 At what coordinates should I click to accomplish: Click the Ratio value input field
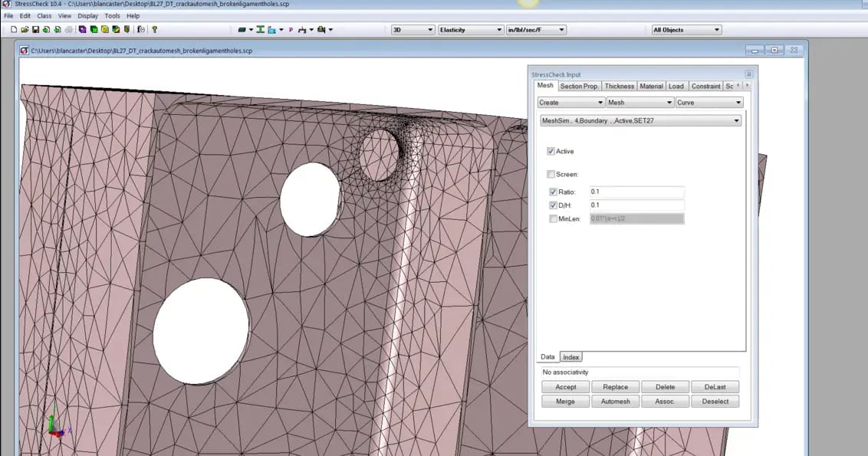click(635, 192)
